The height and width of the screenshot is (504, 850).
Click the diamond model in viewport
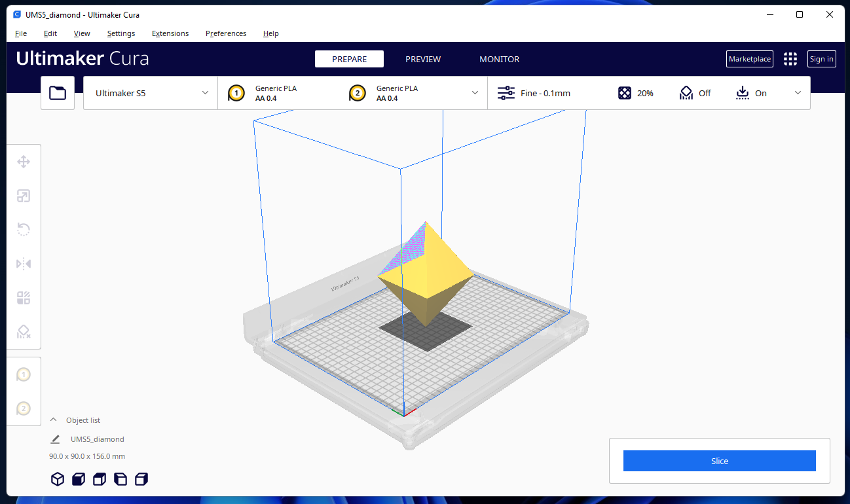426,275
